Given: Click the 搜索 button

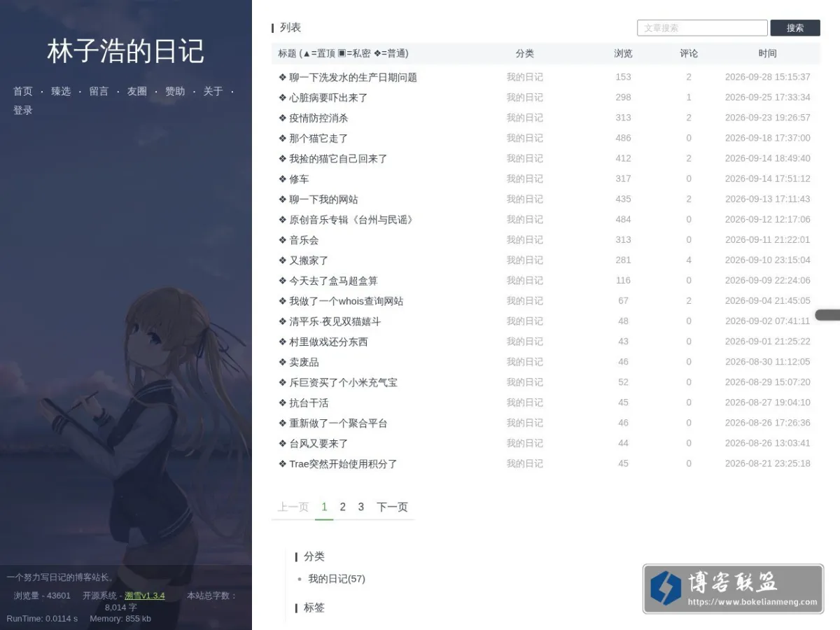Looking at the screenshot, I should coord(795,28).
